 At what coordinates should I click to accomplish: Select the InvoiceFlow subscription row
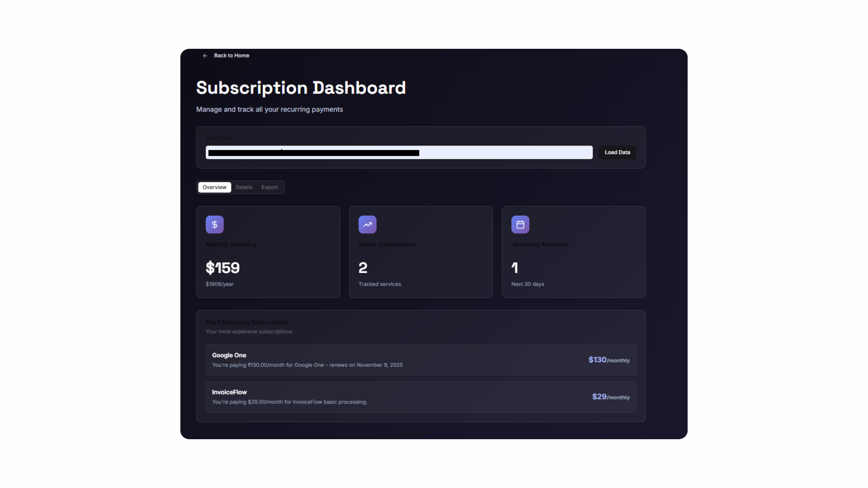coord(421,397)
